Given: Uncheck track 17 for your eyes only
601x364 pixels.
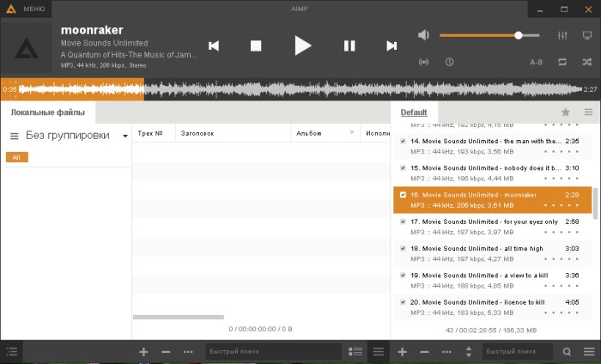Looking at the screenshot, I should point(403,221).
